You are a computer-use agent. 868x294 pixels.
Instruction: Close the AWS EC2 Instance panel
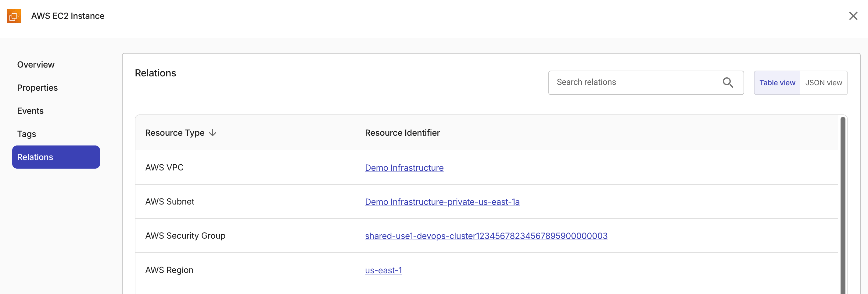(853, 16)
